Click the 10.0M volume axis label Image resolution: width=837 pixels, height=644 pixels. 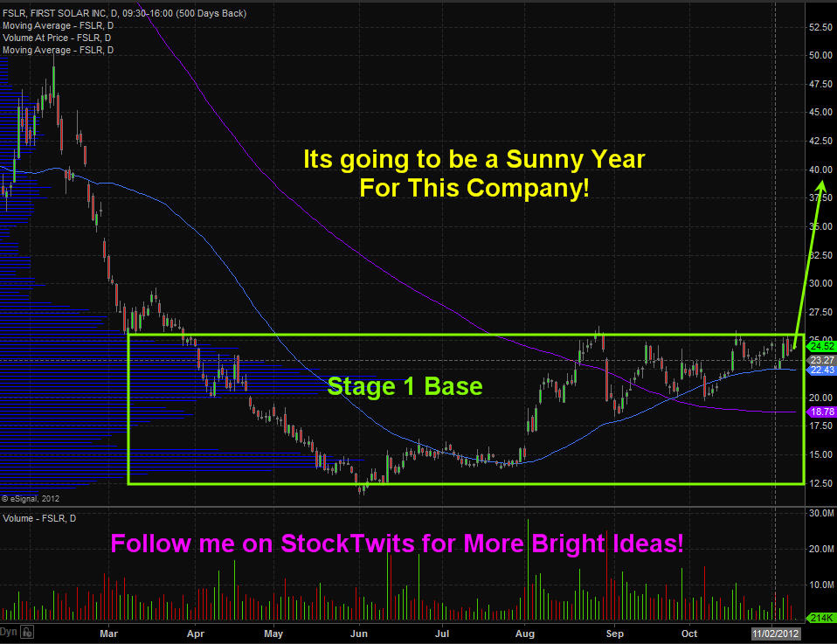tap(821, 585)
